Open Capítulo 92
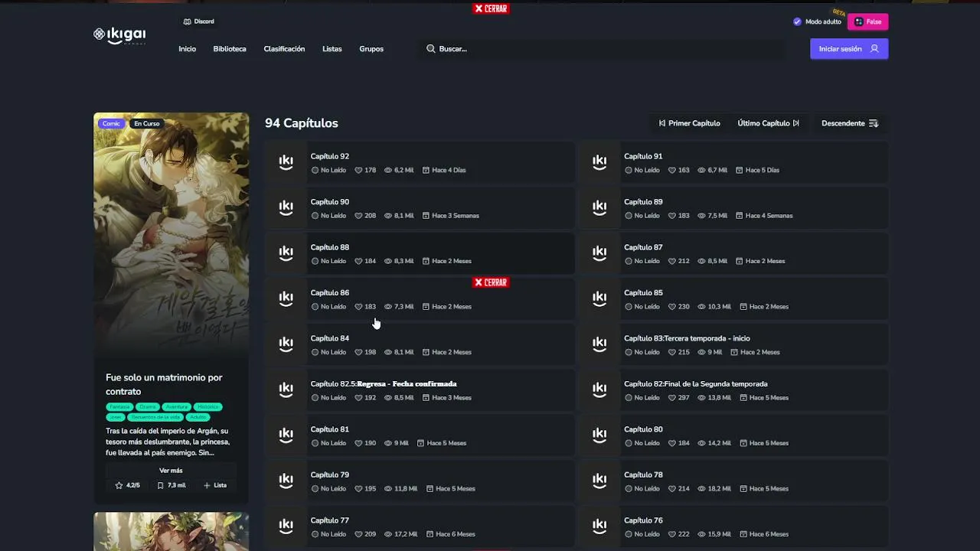 420,162
